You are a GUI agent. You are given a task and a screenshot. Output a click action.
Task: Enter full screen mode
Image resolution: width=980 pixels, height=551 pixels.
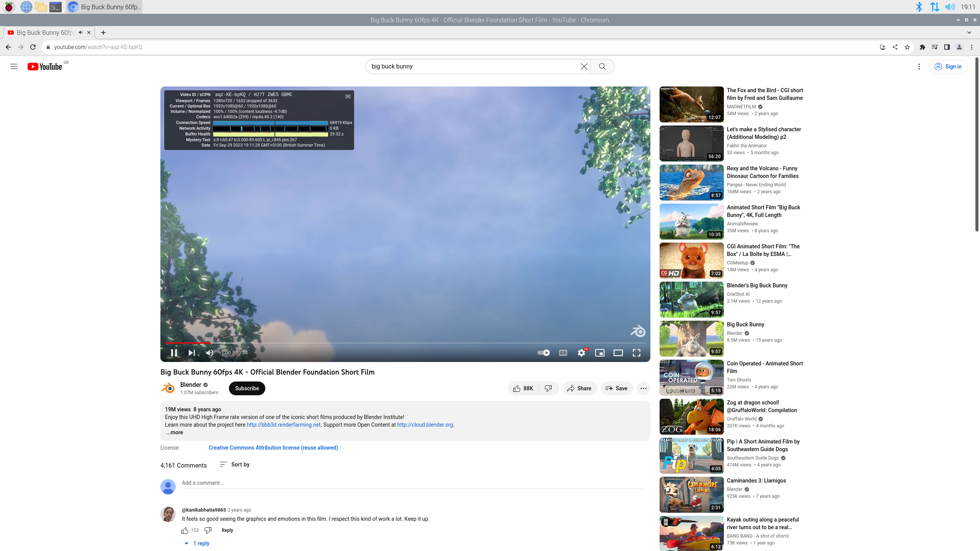pyautogui.click(x=636, y=353)
